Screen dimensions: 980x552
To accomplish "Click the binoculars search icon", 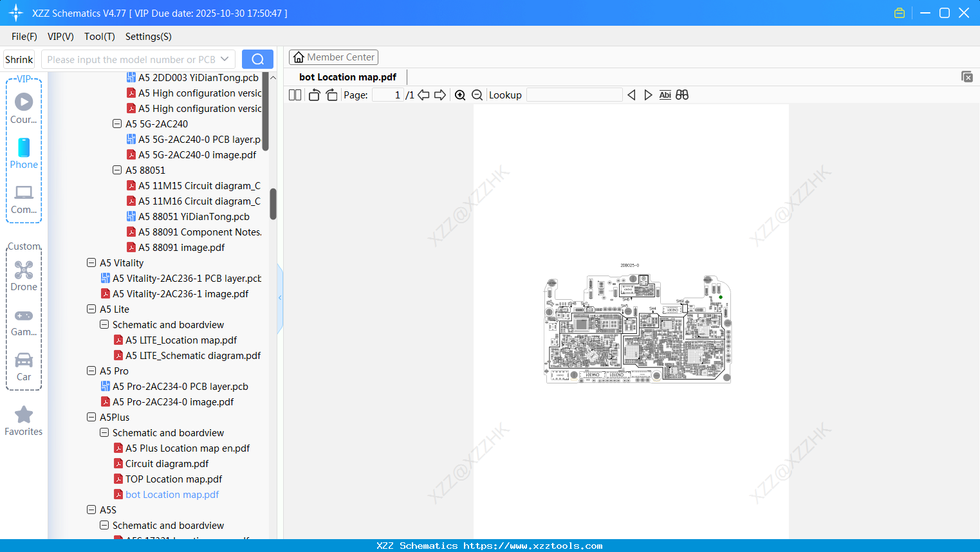I will coord(682,95).
